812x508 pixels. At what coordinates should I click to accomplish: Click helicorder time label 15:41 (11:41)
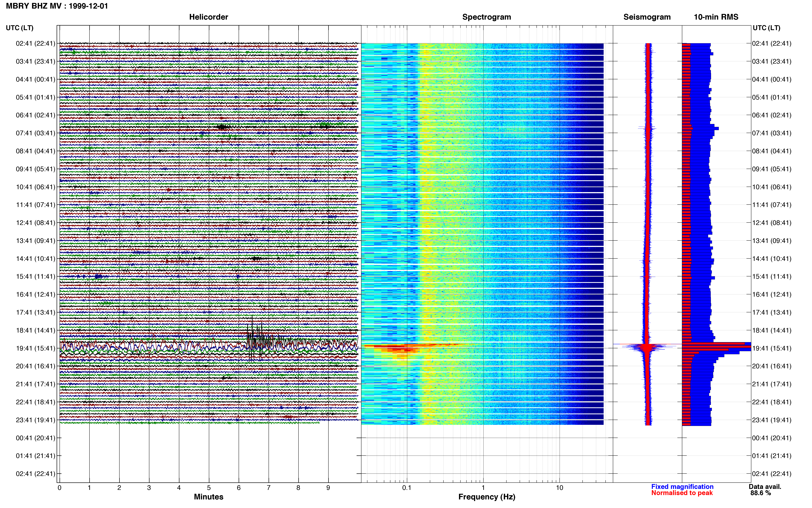35,276
